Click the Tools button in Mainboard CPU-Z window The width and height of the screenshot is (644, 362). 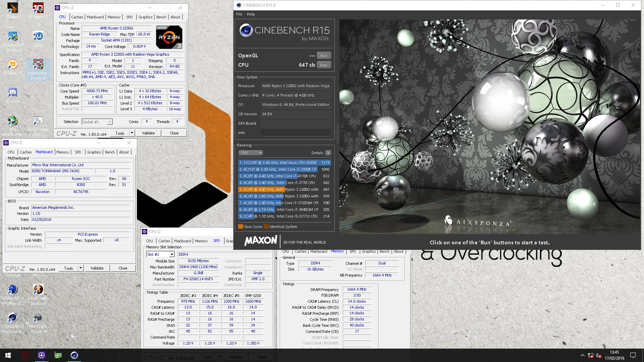click(68, 268)
